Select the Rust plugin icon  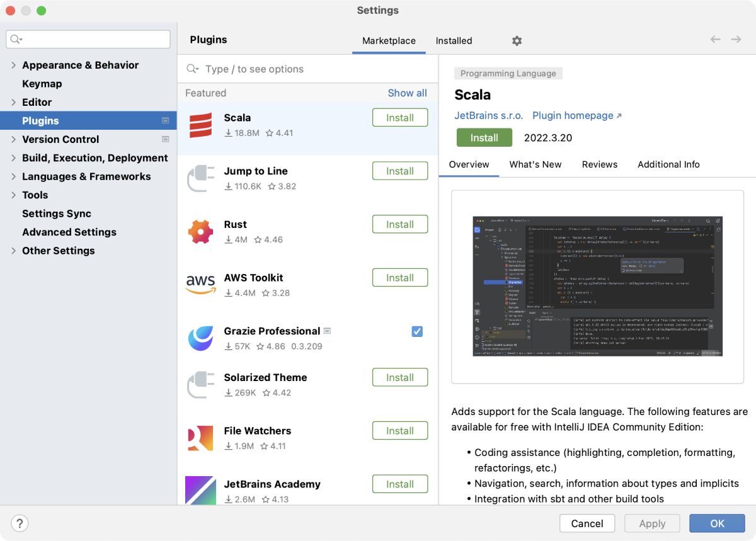coord(202,231)
